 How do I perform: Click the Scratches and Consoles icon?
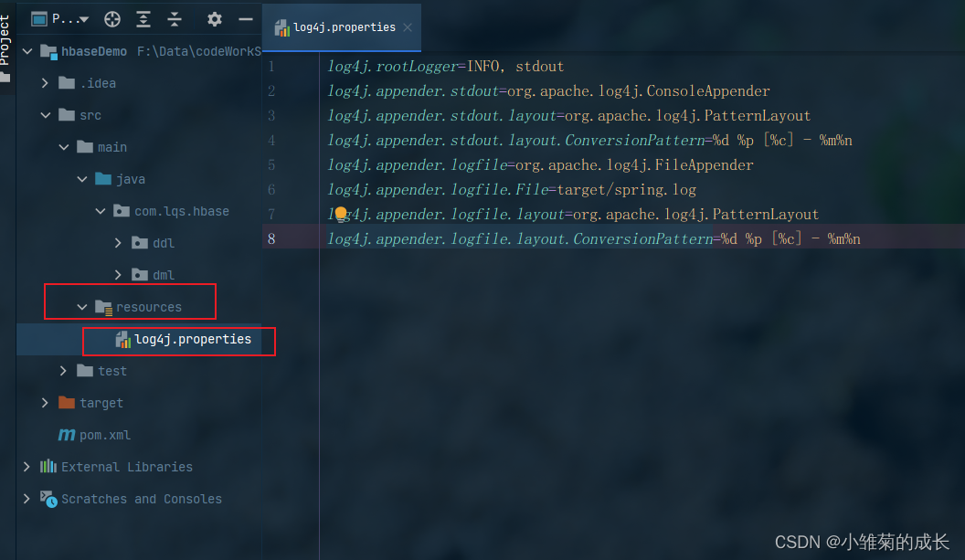click(x=48, y=499)
